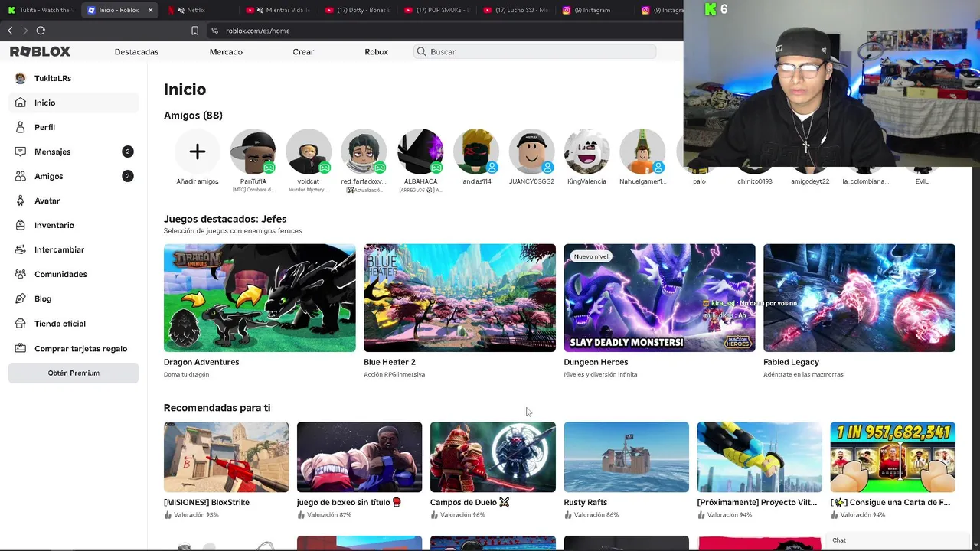The width and height of the screenshot is (980, 551).
Task: Open friend red_farfadoxv's avatar
Action: click(x=364, y=152)
